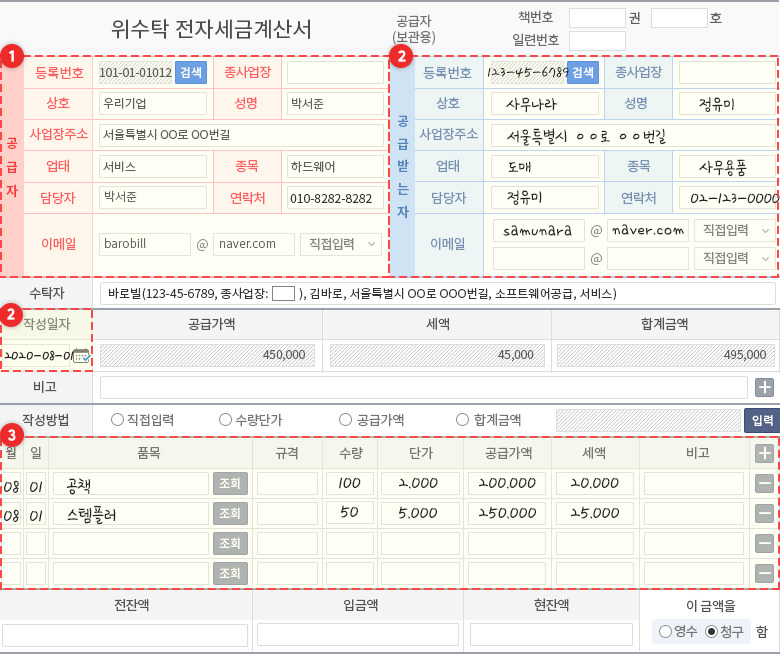Edit the supplier 사업장주소 field
Viewport: 780px width, 654px height.
[241, 135]
